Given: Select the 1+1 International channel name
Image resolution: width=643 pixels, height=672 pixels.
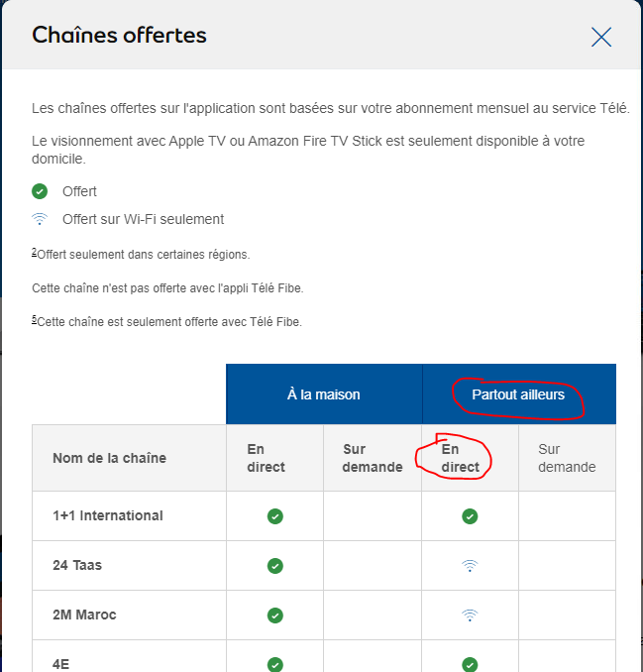Looking at the screenshot, I should (108, 515).
